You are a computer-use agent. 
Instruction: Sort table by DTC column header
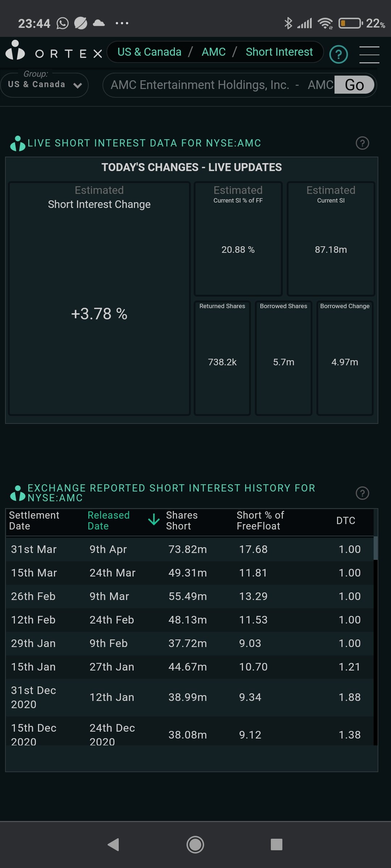[345, 520]
